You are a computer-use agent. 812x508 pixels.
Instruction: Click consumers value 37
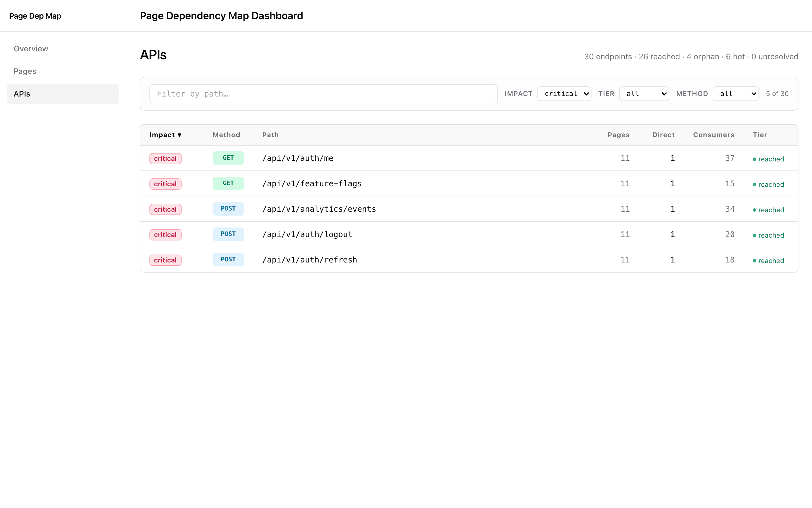[730, 158]
